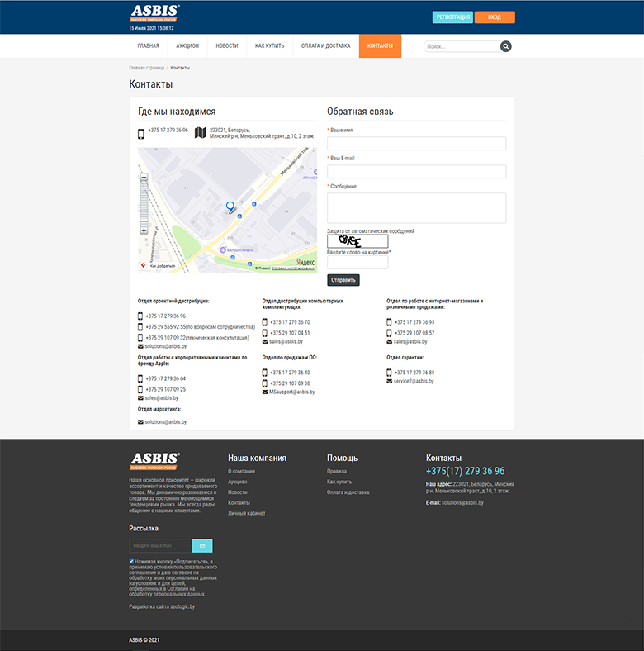Image resolution: width=644 pixels, height=651 pixels.
Task: Click the footer ASBIS logo
Action: (x=154, y=461)
